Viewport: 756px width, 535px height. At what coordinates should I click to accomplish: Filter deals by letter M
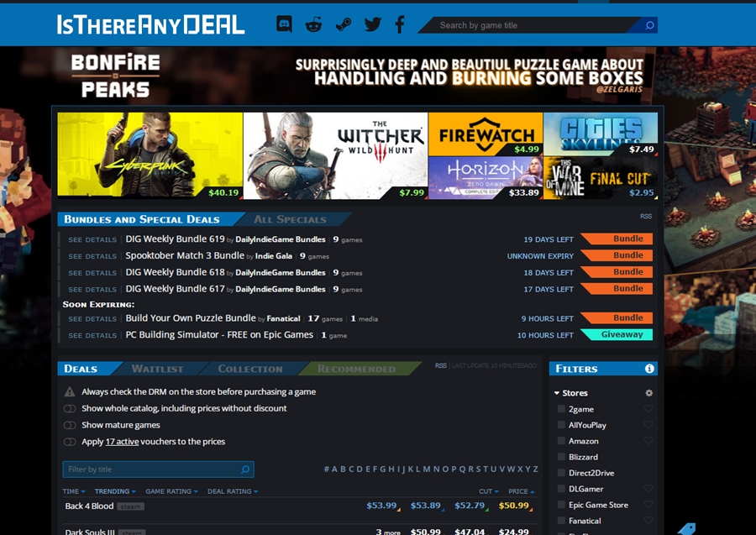tap(427, 469)
